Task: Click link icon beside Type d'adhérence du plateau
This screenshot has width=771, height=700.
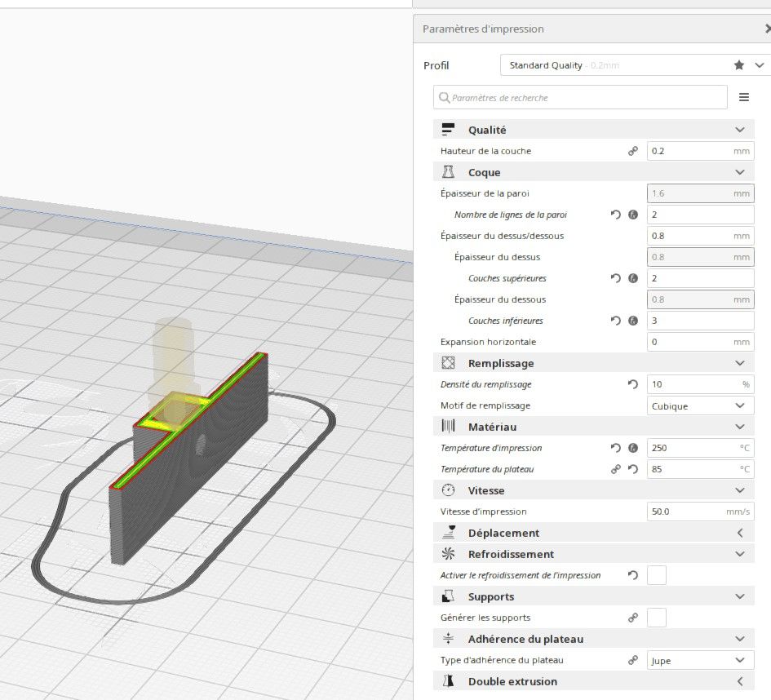Action: click(633, 660)
